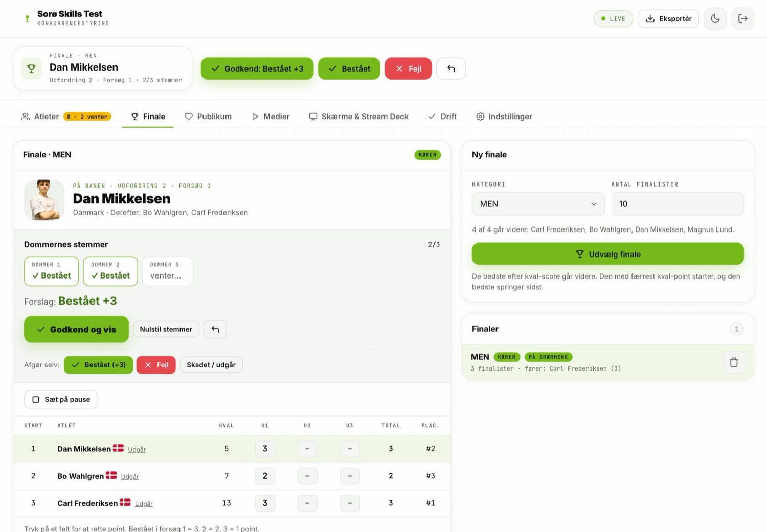The height and width of the screenshot is (532, 767).
Task: Open the Kategori dropdown showing MEN
Action: point(538,204)
